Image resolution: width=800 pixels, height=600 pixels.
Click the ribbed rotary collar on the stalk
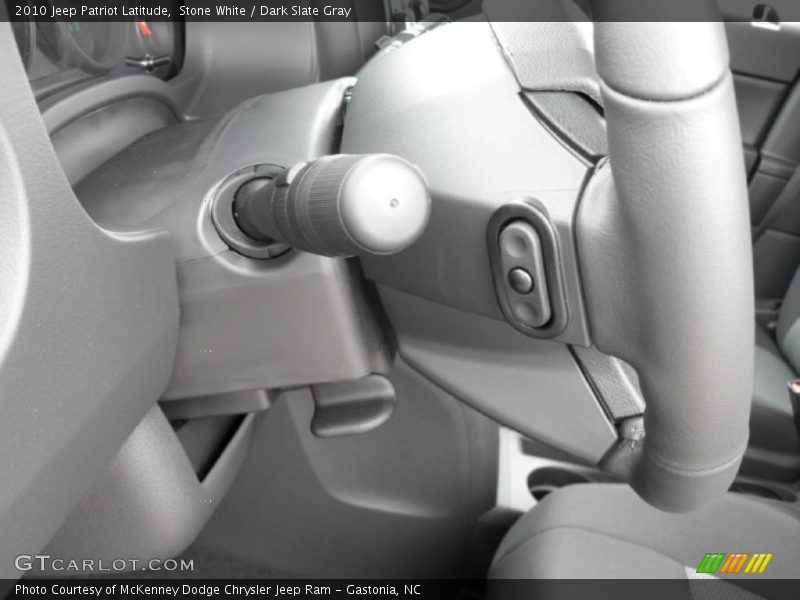312,202
